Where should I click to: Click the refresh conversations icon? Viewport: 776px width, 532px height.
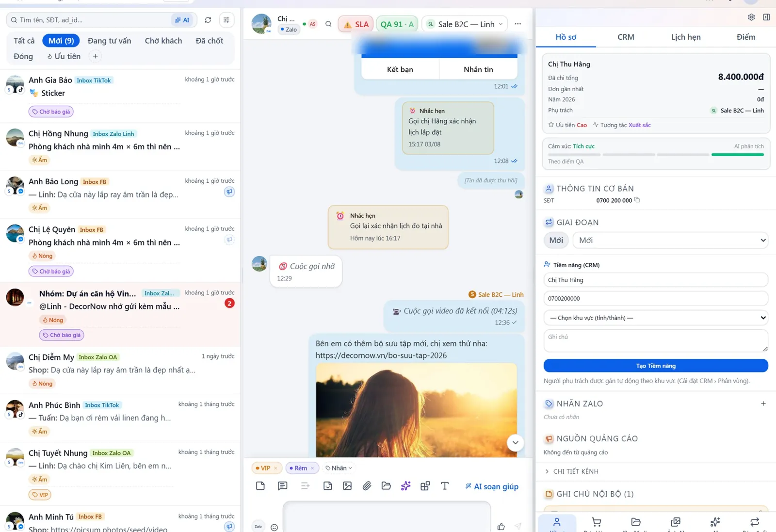(208, 20)
